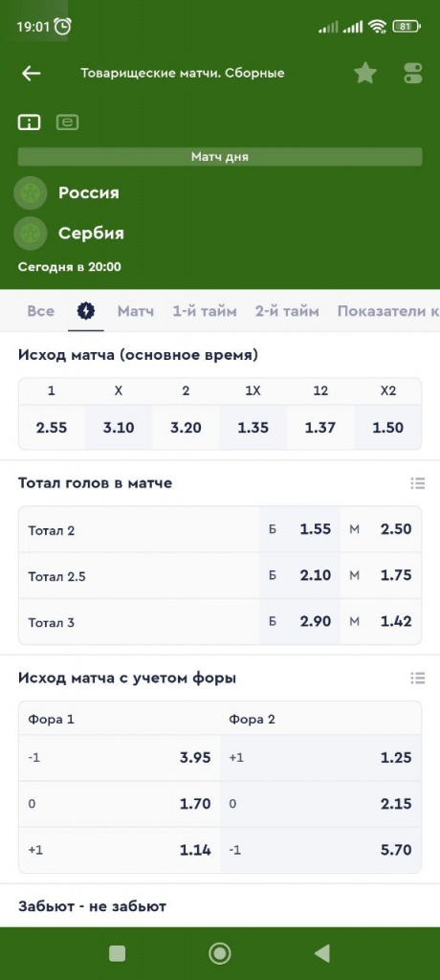Add match to favorites with star icon
Screen dimensions: 440x980
tap(365, 73)
